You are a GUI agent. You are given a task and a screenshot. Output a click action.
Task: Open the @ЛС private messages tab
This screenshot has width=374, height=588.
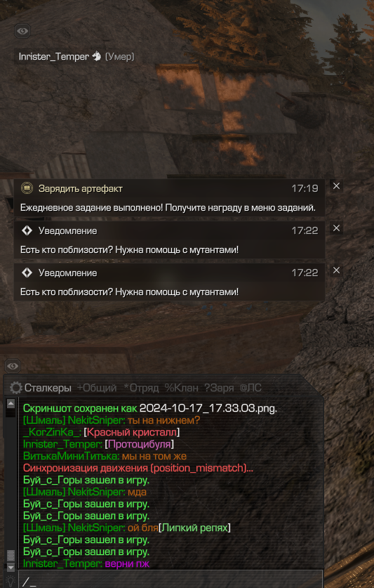251,388
